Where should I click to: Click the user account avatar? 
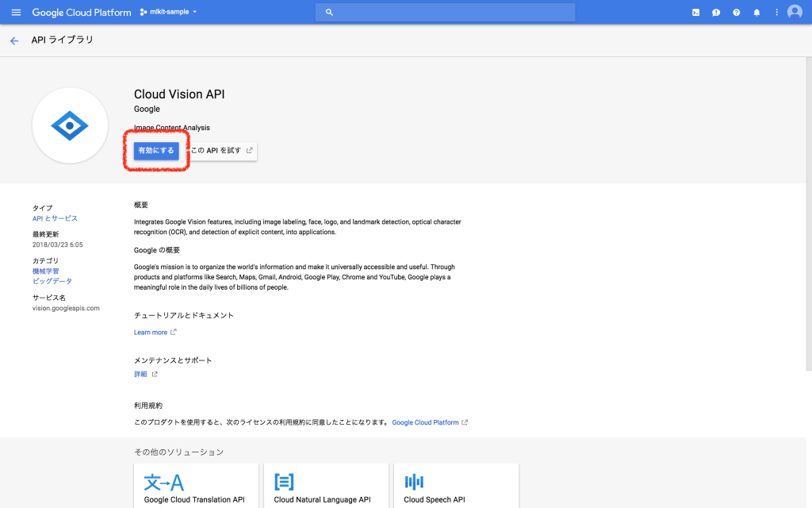tap(795, 12)
